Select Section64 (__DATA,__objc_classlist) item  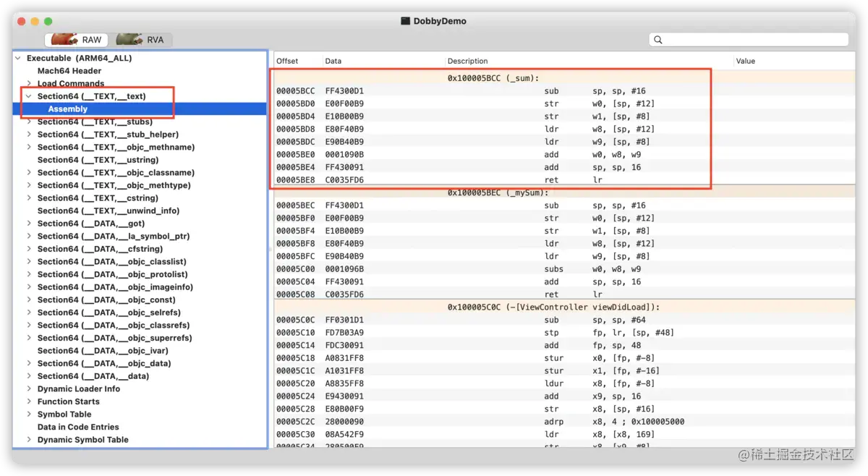(x=112, y=262)
